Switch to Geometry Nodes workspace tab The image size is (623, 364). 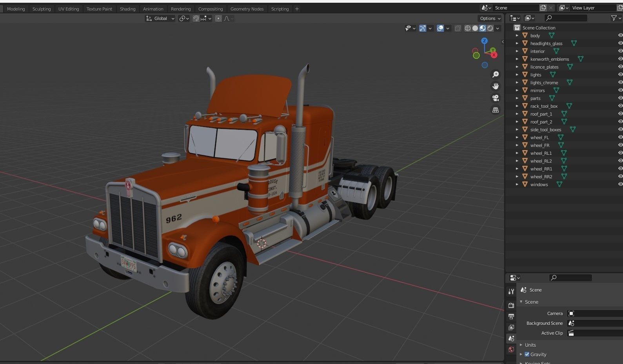point(247,9)
